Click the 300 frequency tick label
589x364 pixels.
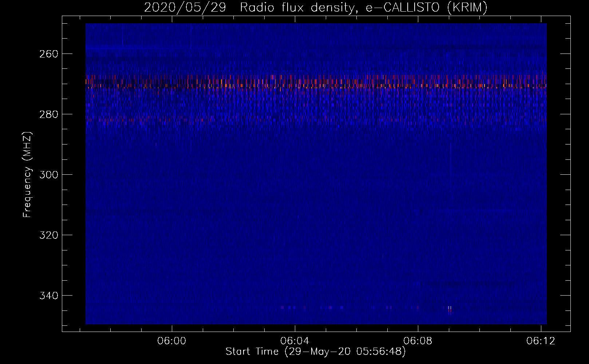pos(48,175)
